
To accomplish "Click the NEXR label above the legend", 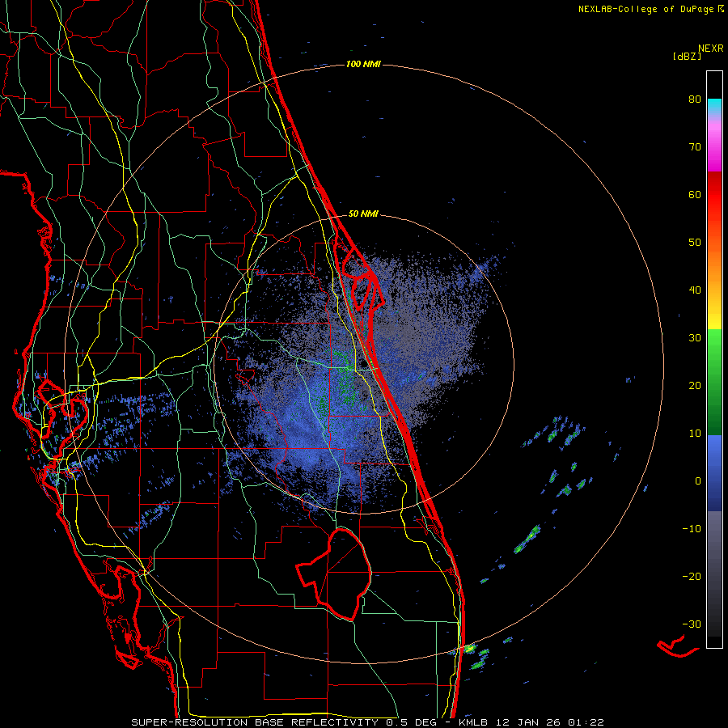I will (711, 49).
